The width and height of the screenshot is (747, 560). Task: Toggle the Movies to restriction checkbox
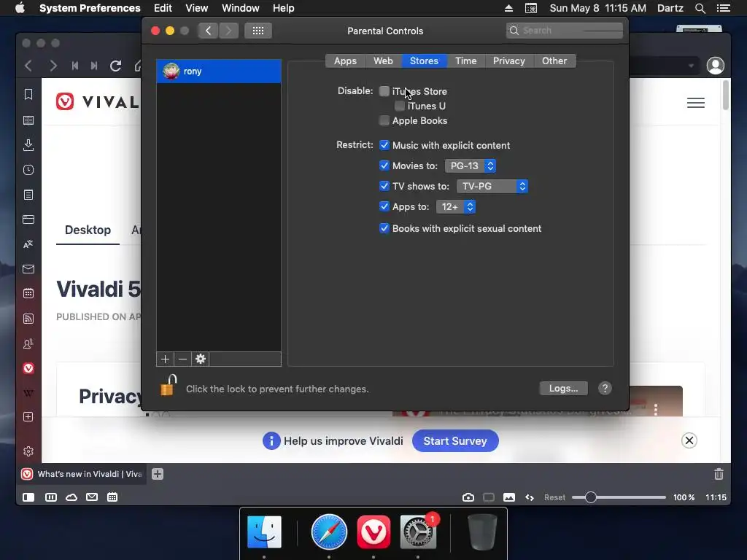[x=384, y=166]
